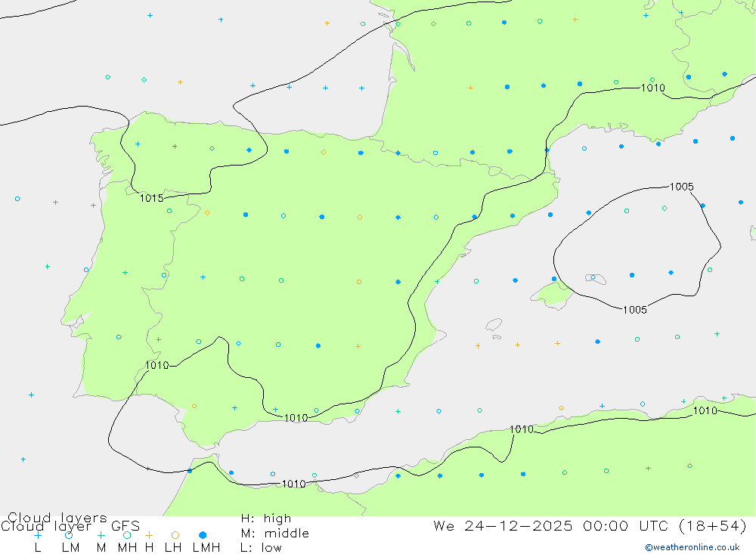Click the orange plus 'H' legend symbol
Screen dimensions: 756x554
[x=149, y=535]
